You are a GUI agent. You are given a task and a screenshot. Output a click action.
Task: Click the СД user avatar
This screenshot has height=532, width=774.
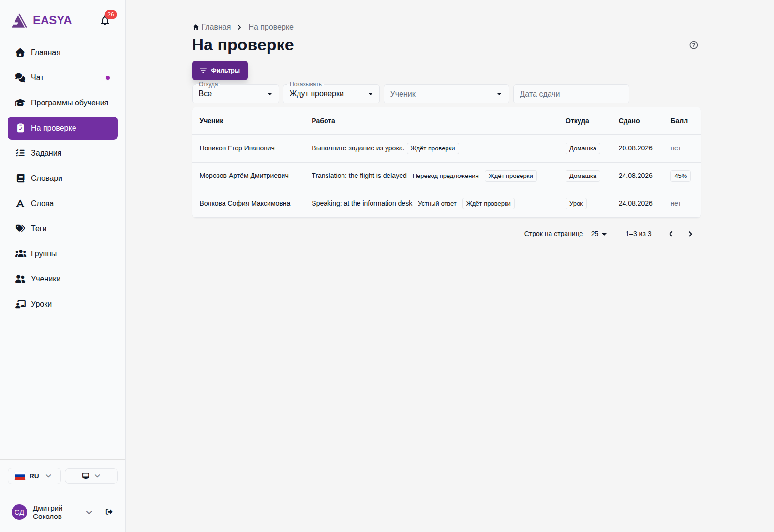click(x=19, y=512)
